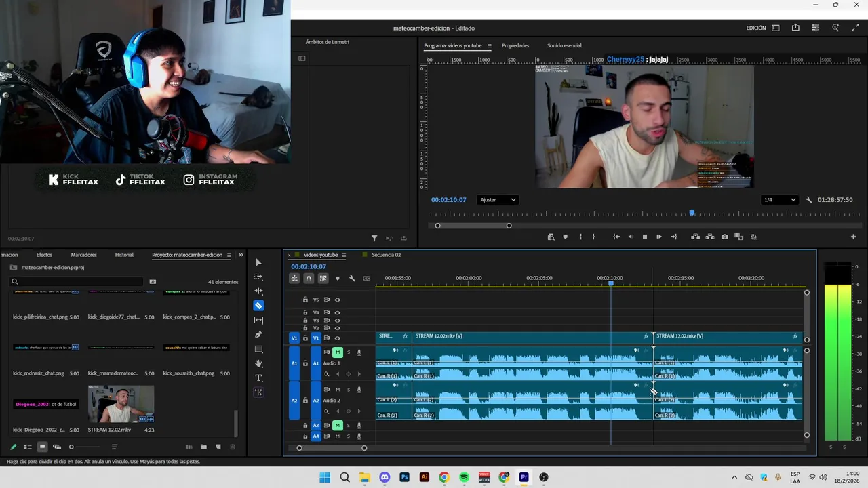Expand hidden panel tabs with double chevron

tap(241, 255)
